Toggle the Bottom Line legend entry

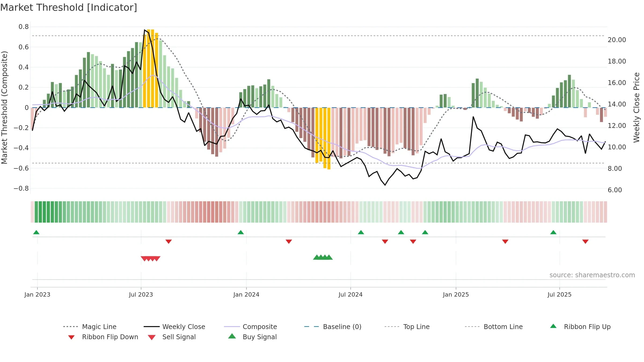click(494, 327)
